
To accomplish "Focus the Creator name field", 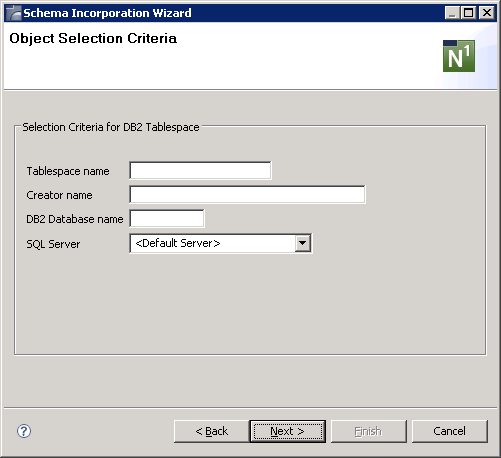I will 247,195.
